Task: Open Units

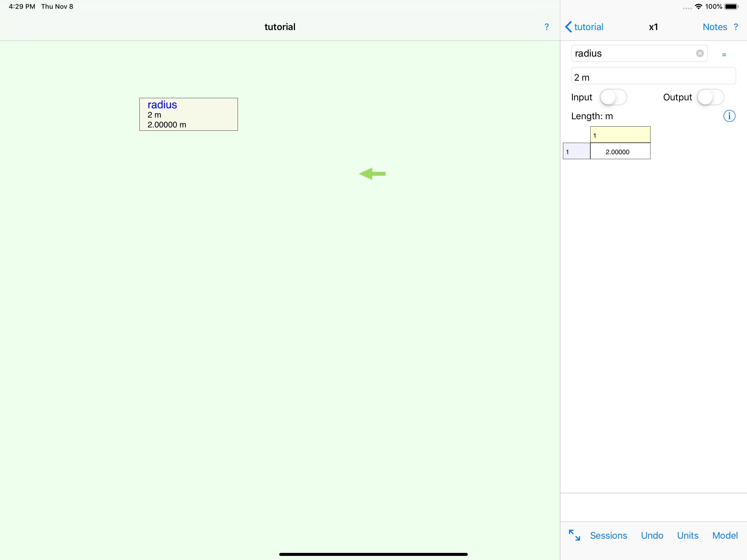Action: pyautogui.click(x=688, y=536)
